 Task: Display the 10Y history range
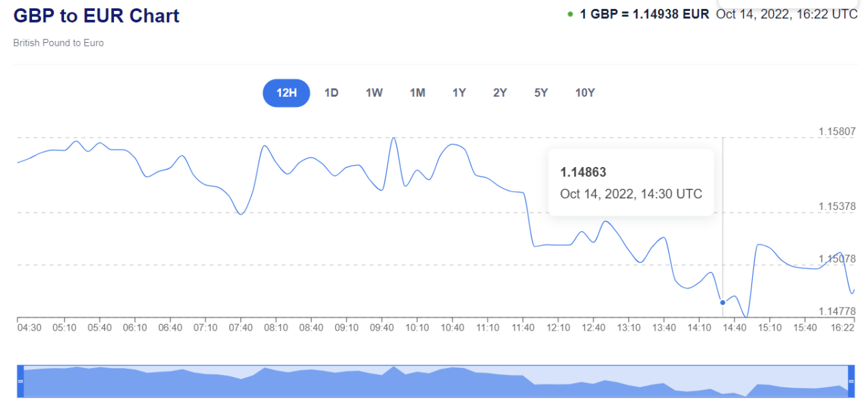[585, 93]
